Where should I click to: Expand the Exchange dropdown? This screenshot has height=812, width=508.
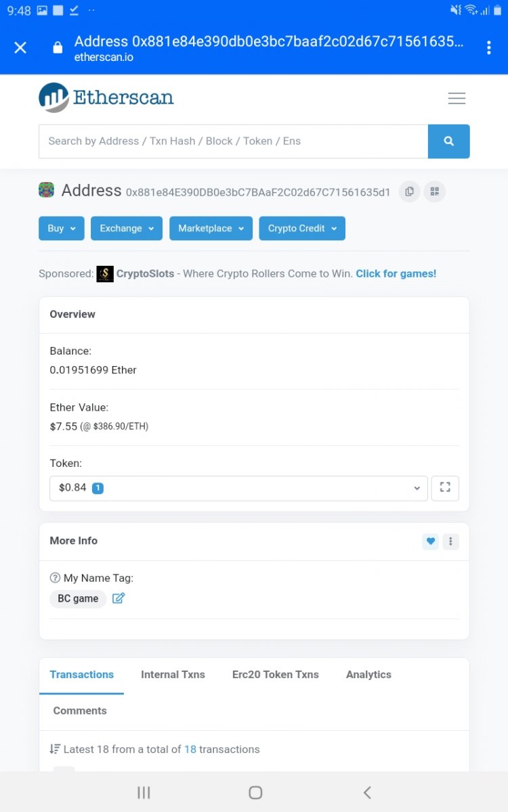127,229
